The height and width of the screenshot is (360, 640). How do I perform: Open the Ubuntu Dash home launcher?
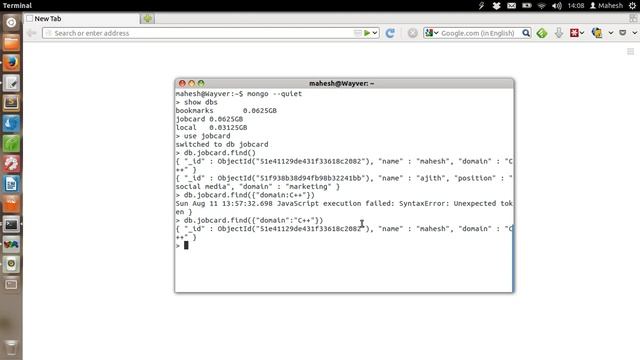11,22
